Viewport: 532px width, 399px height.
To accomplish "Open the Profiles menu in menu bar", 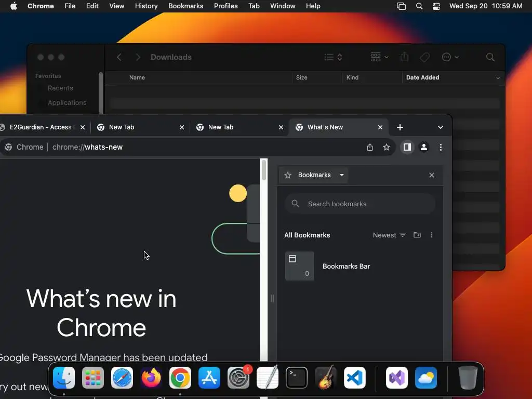I will coord(225,6).
